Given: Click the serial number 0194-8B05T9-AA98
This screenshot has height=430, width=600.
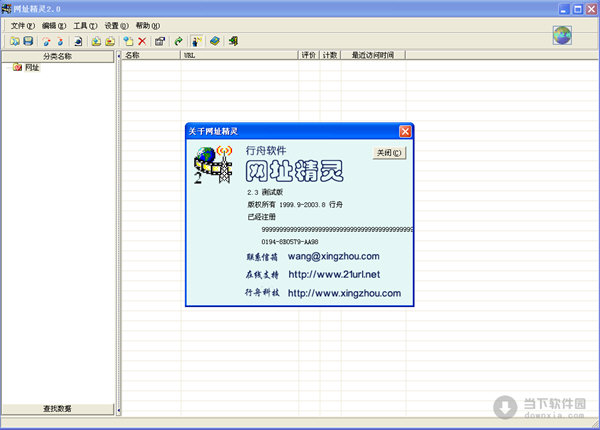Looking at the screenshot, I should (290, 242).
